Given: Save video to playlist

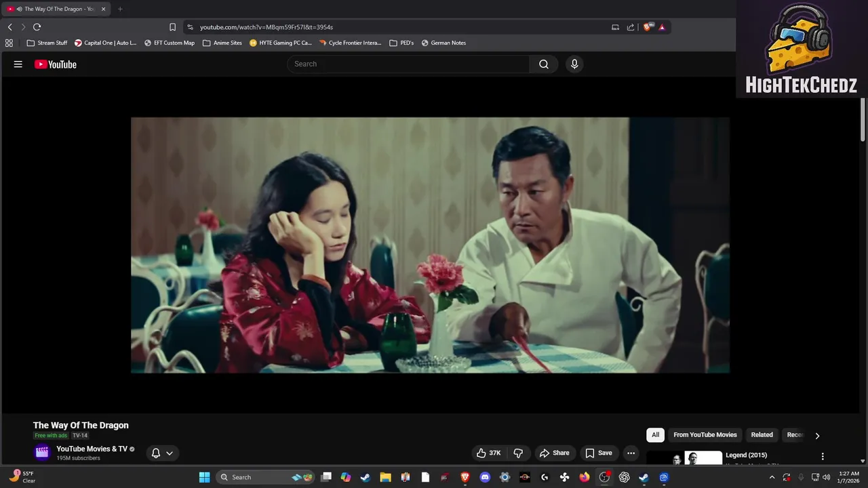Looking at the screenshot, I should pos(599,453).
